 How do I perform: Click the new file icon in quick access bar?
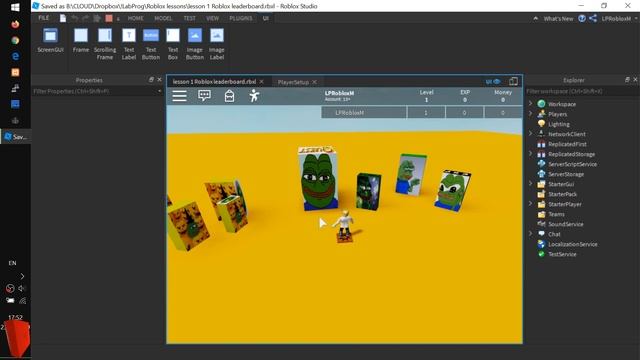click(x=63, y=18)
